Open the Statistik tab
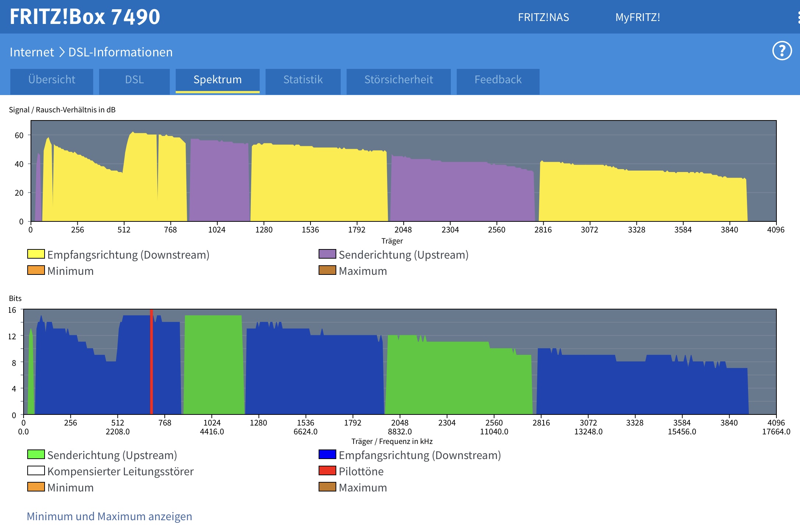Image resolution: width=800 pixels, height=532 pixels. (x=303, y=80)
